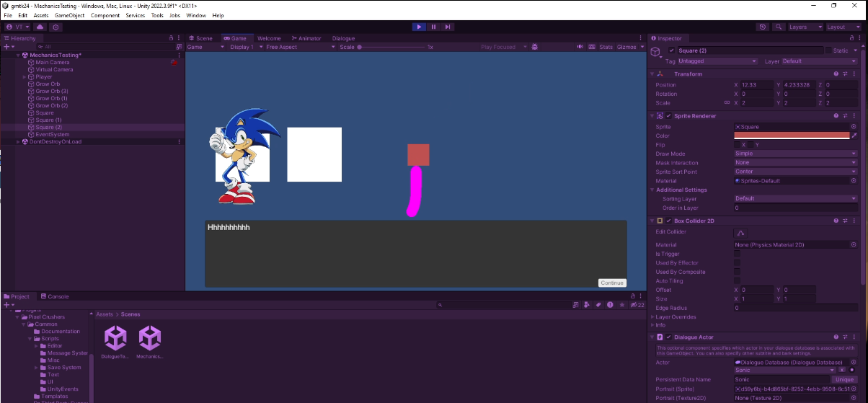Click the Sprite Renderer color swatch
Image resolution: width=868 pixels, height=403 pixels.
tap(792, 136)
